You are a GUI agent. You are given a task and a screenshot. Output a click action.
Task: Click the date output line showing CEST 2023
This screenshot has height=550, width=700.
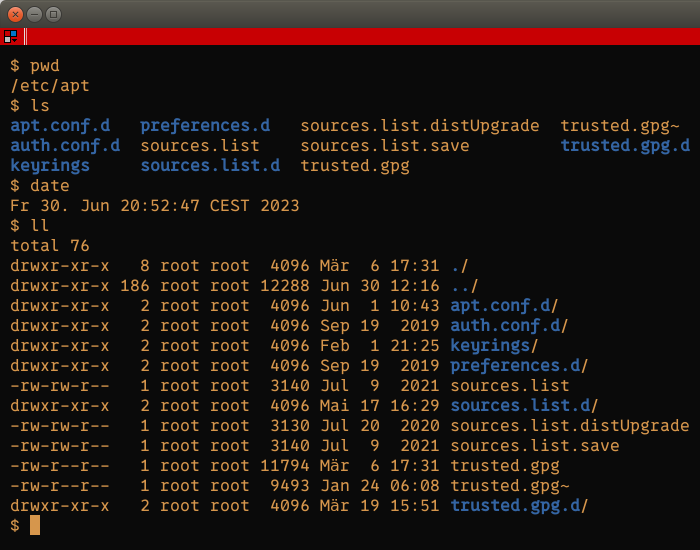point(154,206)
